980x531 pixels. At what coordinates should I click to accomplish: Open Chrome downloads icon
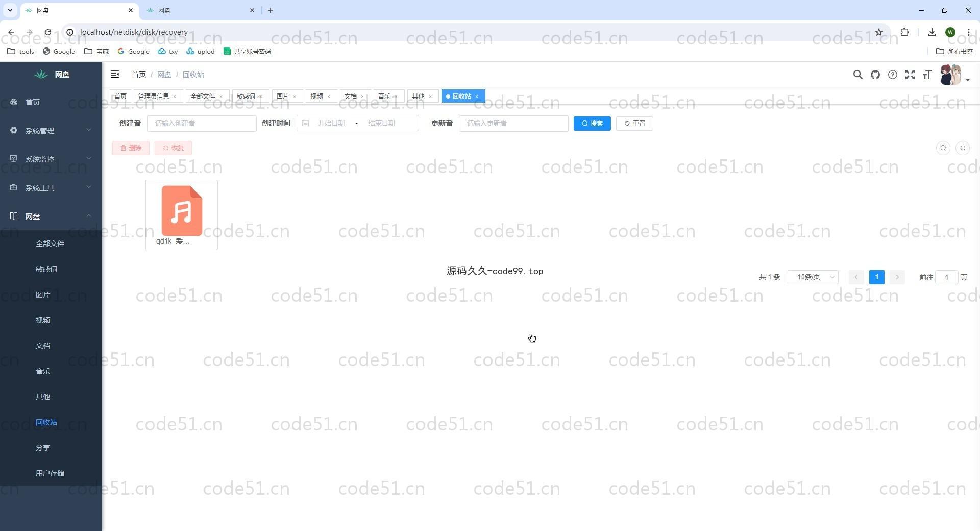tap(932, 32)
